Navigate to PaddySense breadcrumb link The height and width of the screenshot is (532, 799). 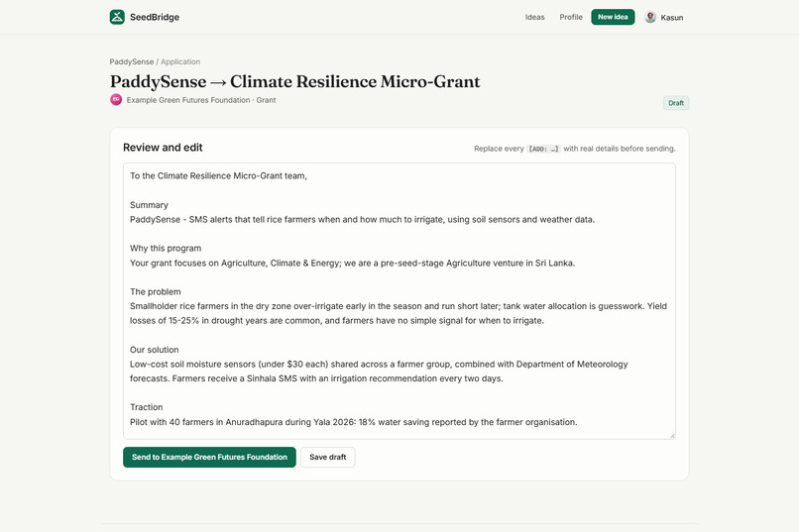click(132, 61)
